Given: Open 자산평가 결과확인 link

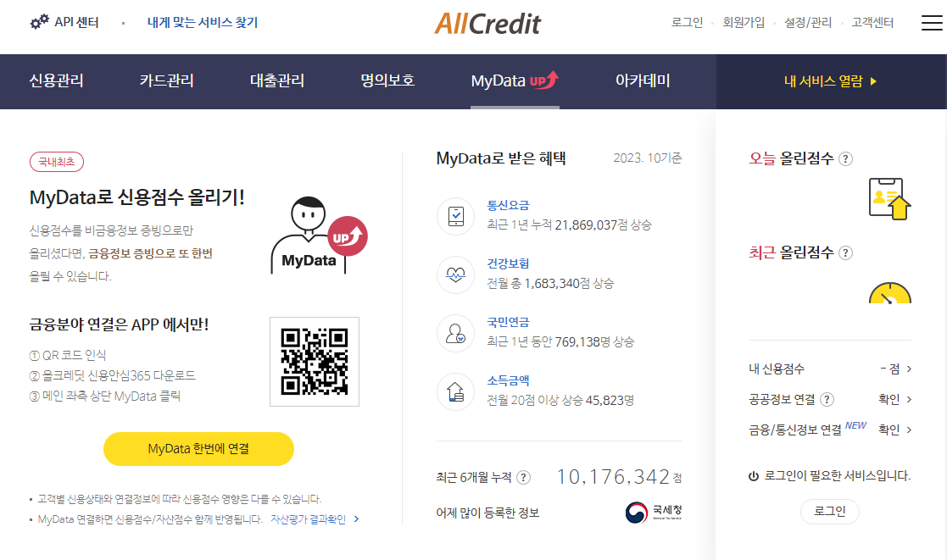Looking at the screenshot, I should click(314, 519).
